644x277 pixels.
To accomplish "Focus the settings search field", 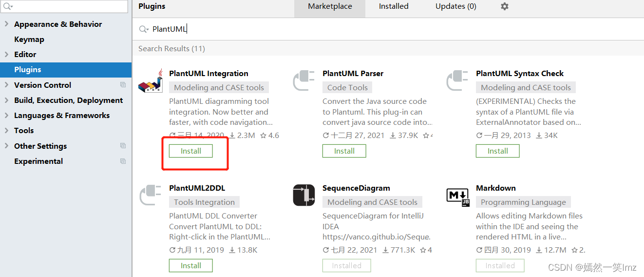I will tap(64, 6).
